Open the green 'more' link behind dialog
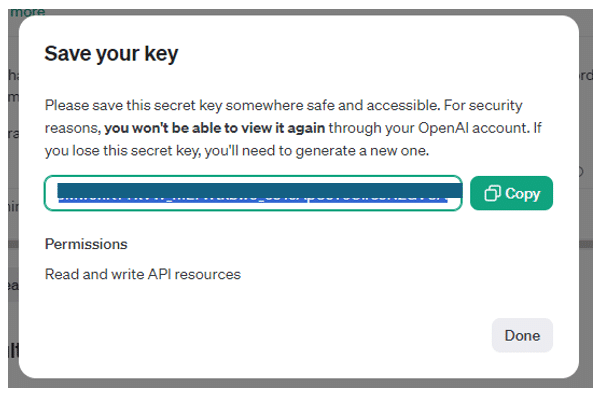This screenshot has width=604, height=396. coord(28,12)
